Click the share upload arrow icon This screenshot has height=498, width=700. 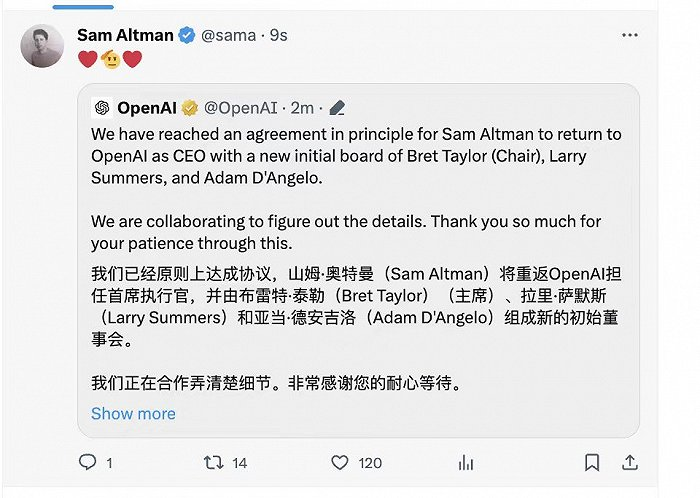pyautogui.click(x=629, y=463)
